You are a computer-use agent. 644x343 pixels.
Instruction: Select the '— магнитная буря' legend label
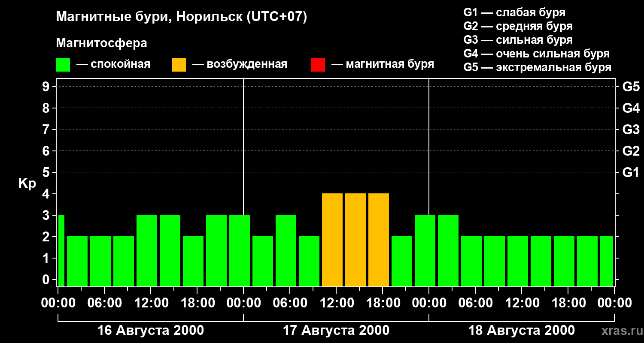point(383,65)
